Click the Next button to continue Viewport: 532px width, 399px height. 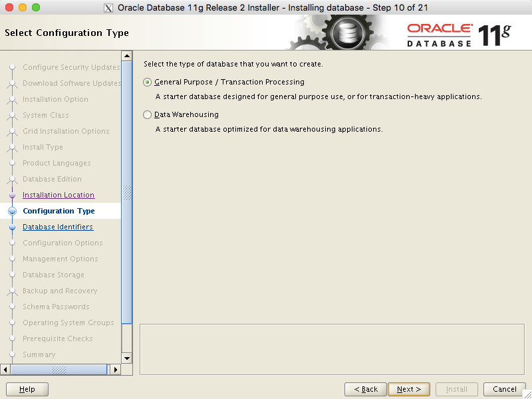tap(408, 389)
